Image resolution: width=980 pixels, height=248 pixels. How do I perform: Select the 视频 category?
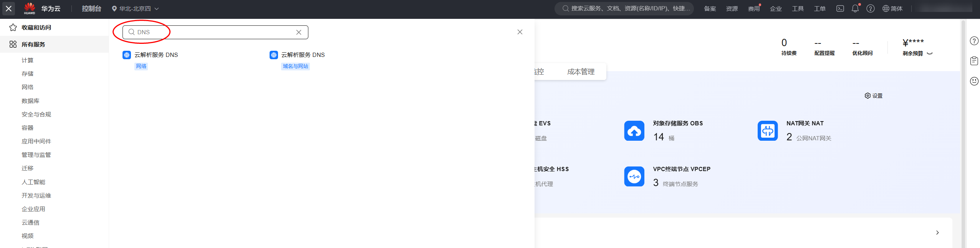tap(28, 236)
